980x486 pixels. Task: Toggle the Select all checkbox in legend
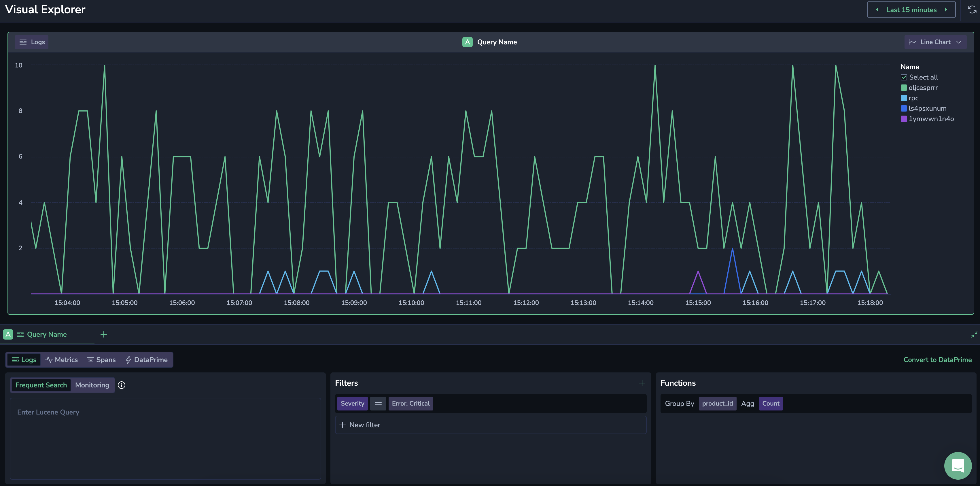coord(904,77)
